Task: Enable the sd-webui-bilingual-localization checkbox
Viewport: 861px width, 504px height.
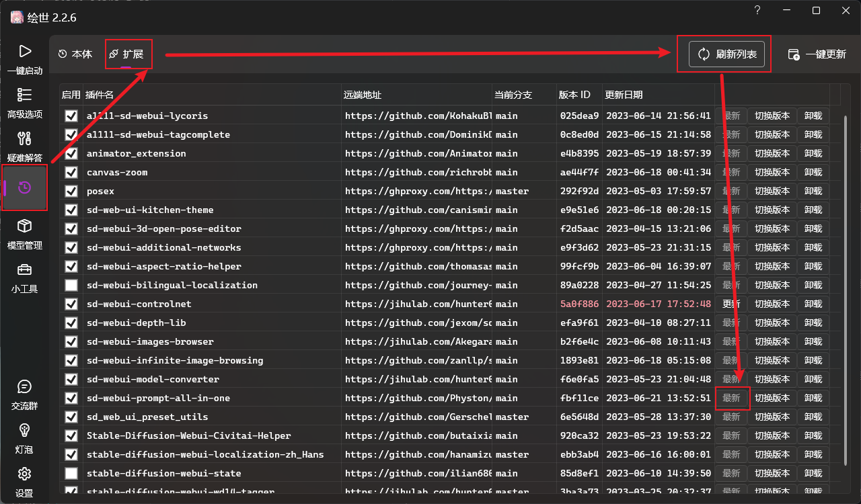Action: pos(71,286)
